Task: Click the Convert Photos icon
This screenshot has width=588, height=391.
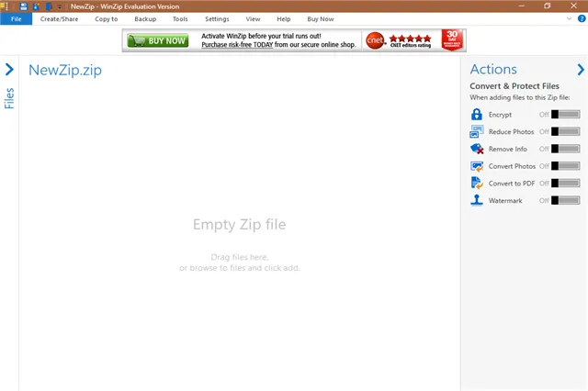Action: pos(477,166)
